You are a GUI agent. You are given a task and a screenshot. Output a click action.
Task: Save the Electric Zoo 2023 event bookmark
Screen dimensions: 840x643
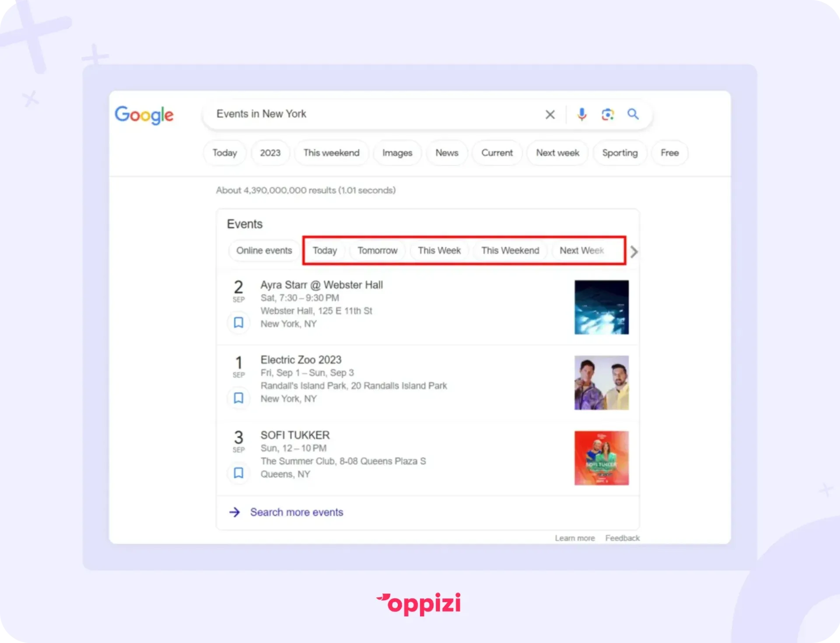[238, 398]
